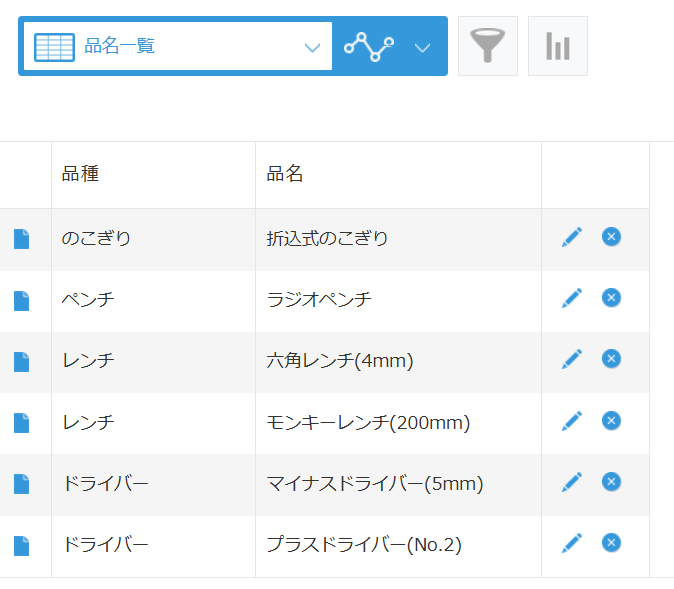
Task: Delete the ラジオペンチ record
Action: (x=611, y=298)
